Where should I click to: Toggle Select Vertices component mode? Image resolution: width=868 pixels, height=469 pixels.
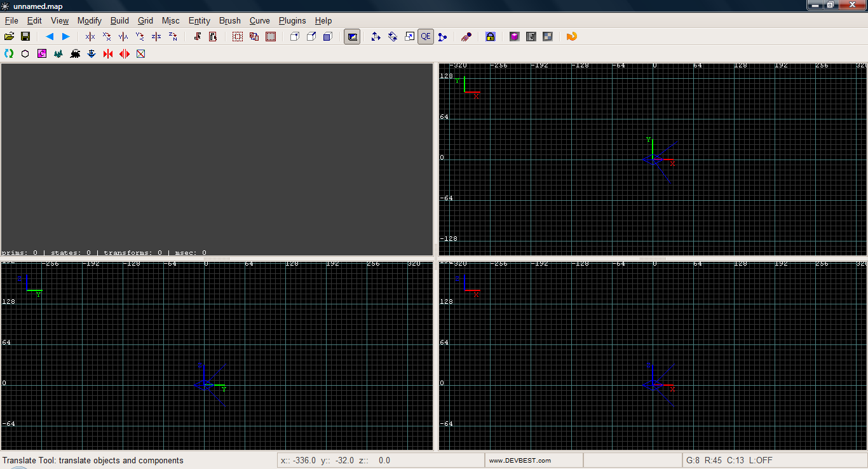pos(295,37)
